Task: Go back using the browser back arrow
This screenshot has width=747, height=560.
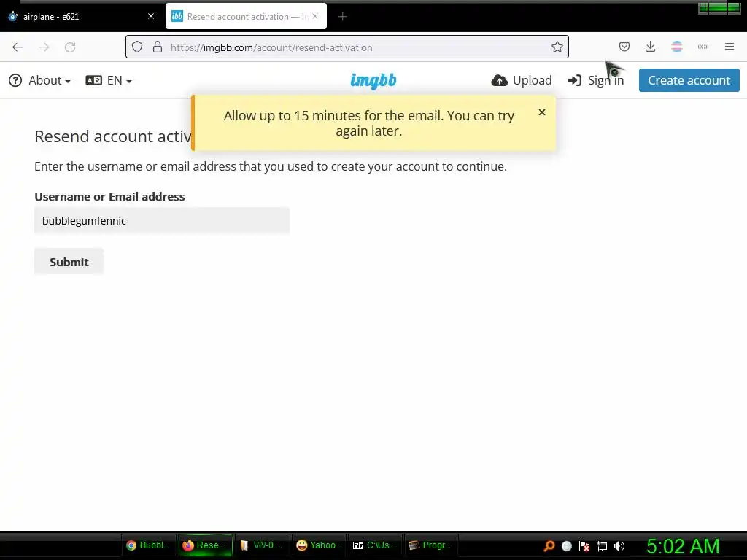Action: click(x=18, y=47)
